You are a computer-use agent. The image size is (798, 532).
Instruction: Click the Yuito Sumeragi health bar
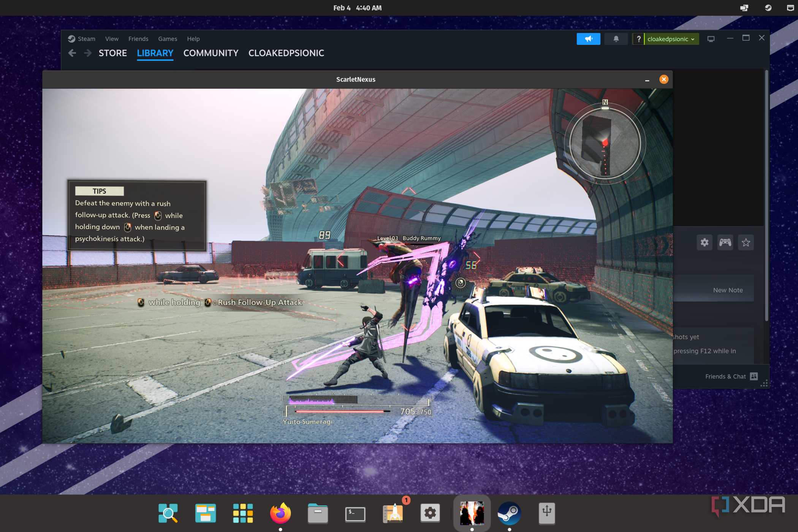[342, 411]
